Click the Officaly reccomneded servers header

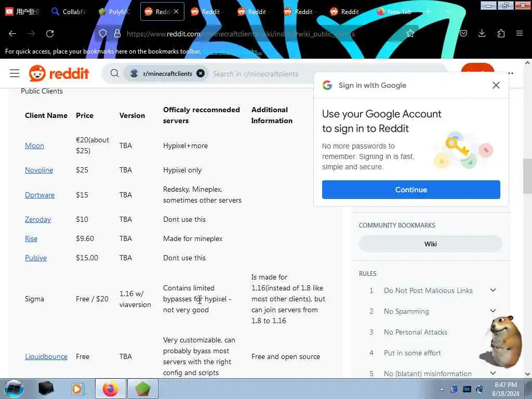click(201, 115)
